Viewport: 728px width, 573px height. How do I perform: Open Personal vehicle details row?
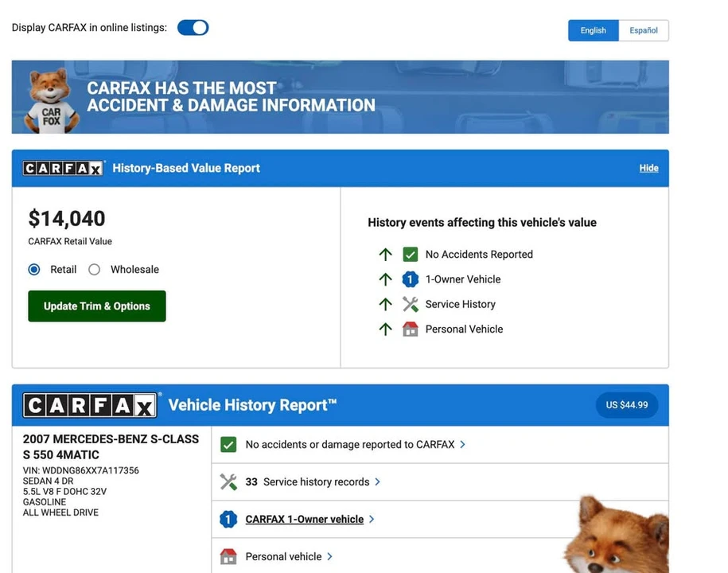pos(283,556)
